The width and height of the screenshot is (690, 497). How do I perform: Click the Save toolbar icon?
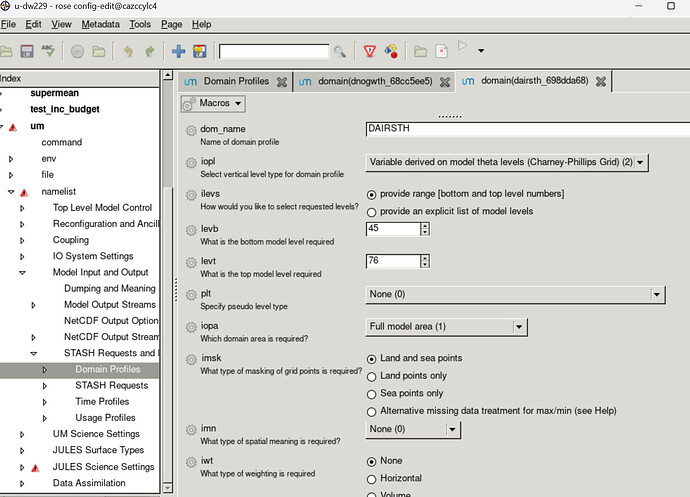pos(27,52)
